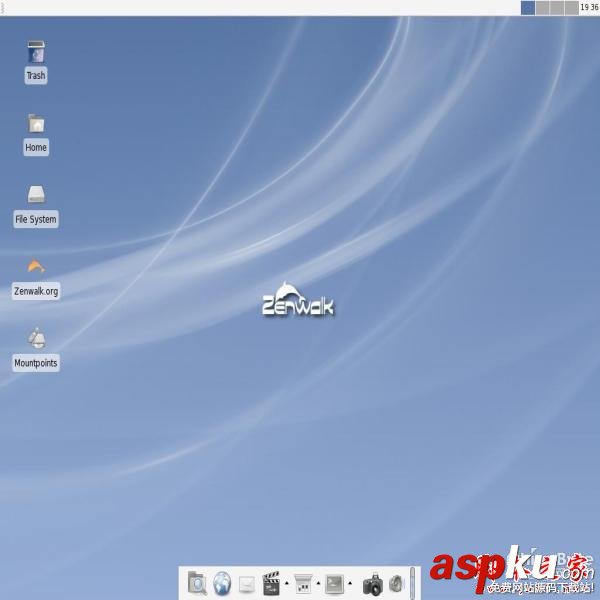Click the bottom panel's right-edge move handle

click(412, 583)
